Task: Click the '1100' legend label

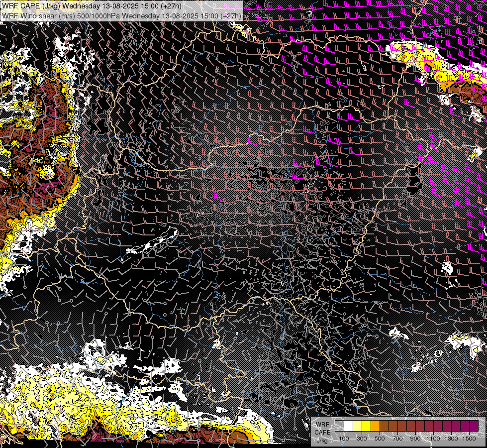Action: [433, 439]
